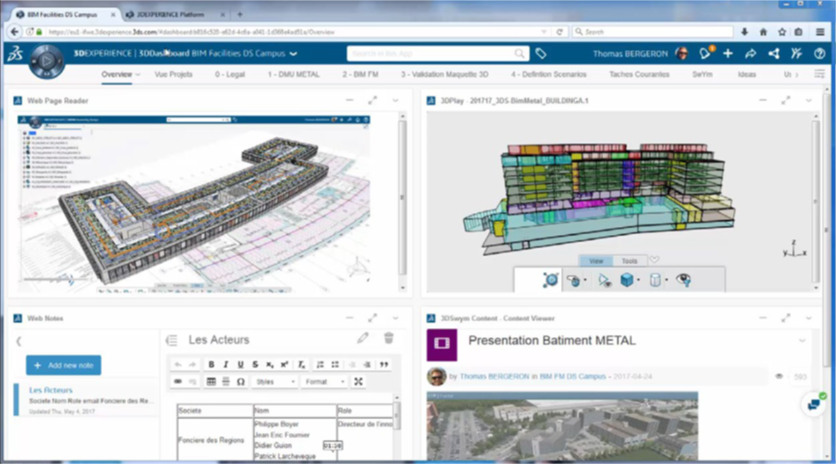836x464 pixels.
Task: Edit the Les Acteurs note with pencil
Action: [363, 338]
